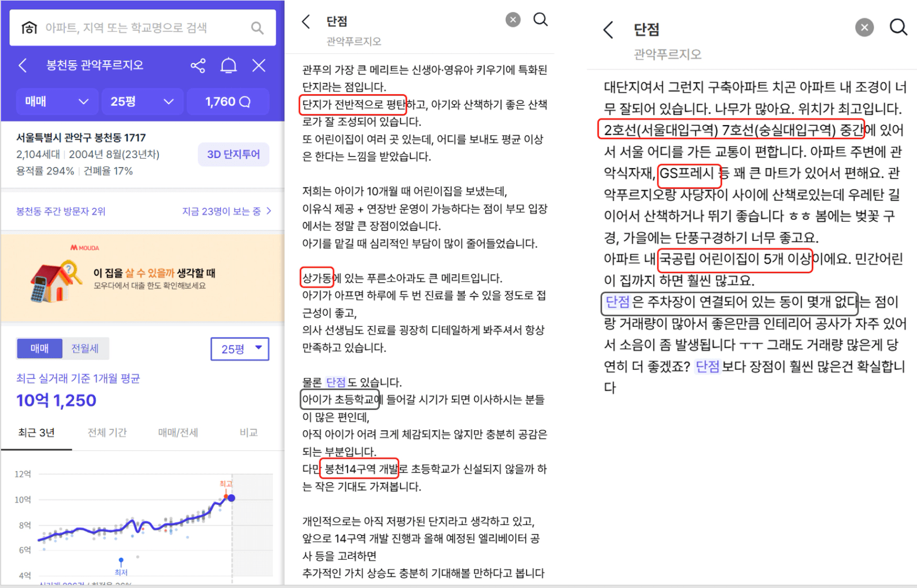Clear the search in middle 단점 panel

pos(513,20)
